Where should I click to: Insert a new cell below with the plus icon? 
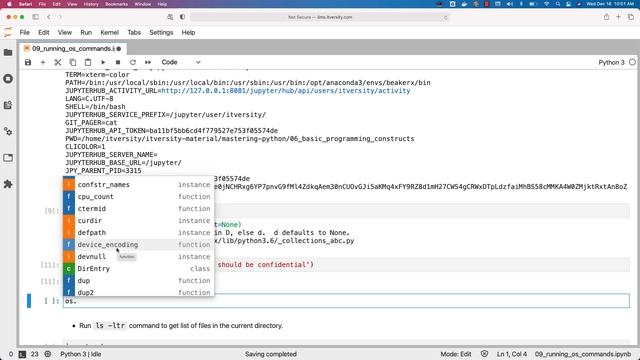pyautogui.click(x=43, y=62)
